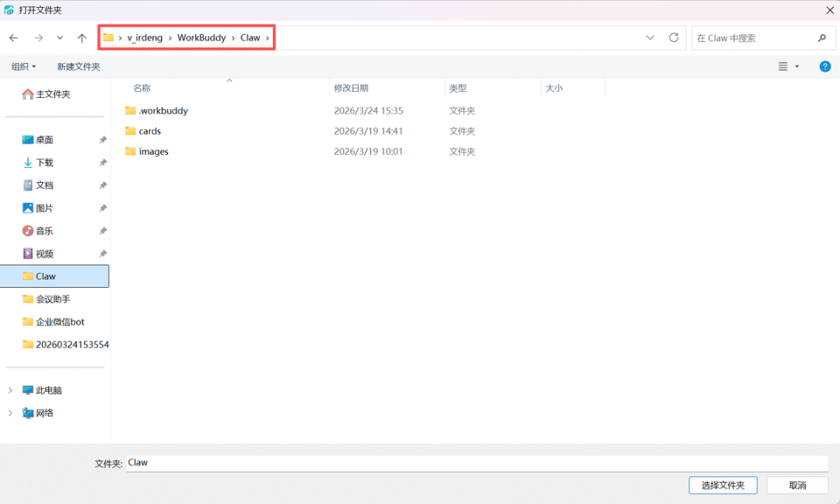Open more view options dropdown arrow
The image size is (840, 504).
(797, 66)
